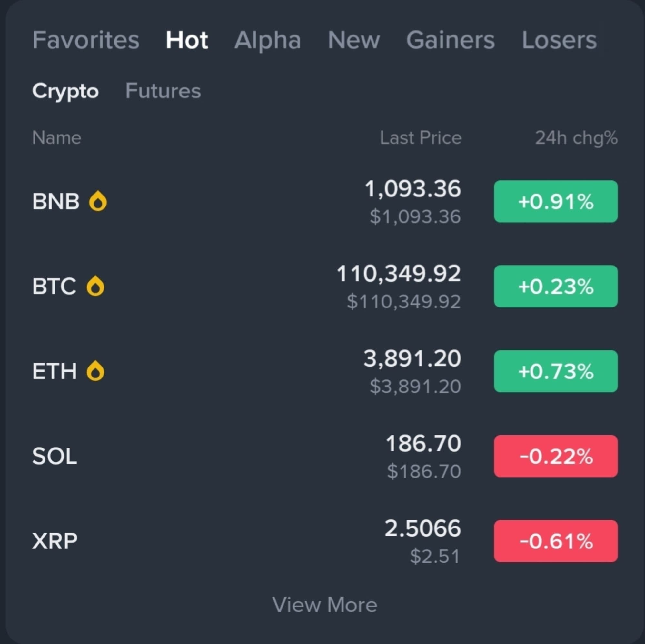Screen dimensions: 645x644
Task: Tap ETH +0.73% change badge
Action: [556, 371]
